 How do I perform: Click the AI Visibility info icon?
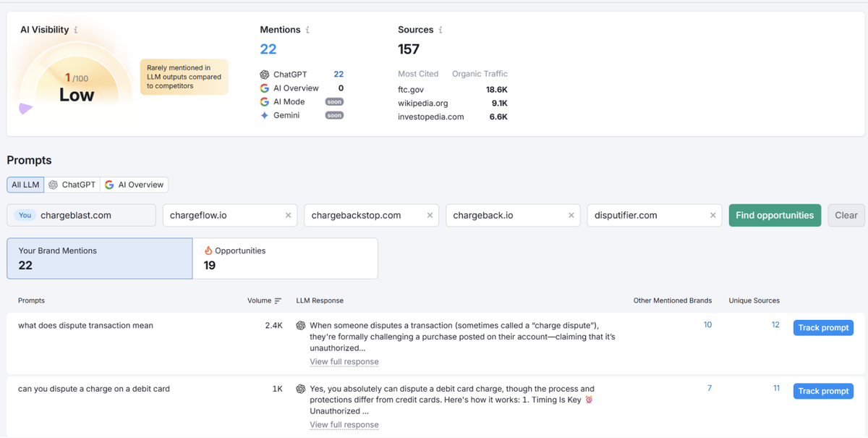tap(76, 30)
